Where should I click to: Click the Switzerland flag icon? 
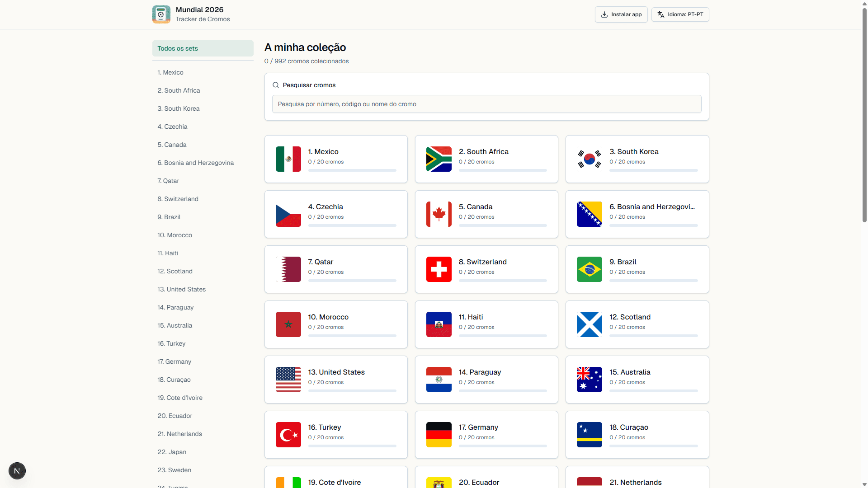(439, 269)
